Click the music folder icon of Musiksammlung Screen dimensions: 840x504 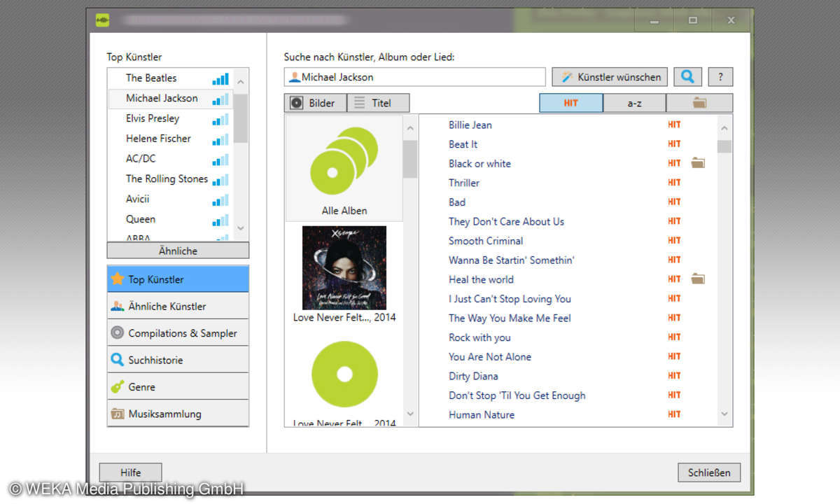point(118,414)
